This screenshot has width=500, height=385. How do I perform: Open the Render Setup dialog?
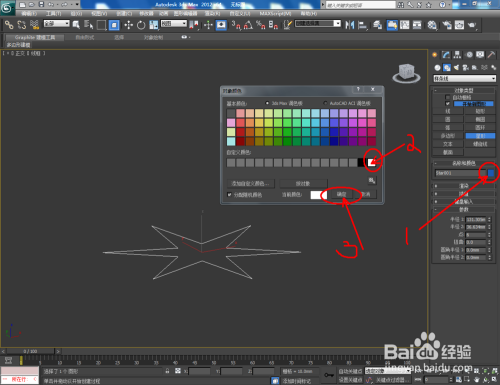(x=447, y=25)
